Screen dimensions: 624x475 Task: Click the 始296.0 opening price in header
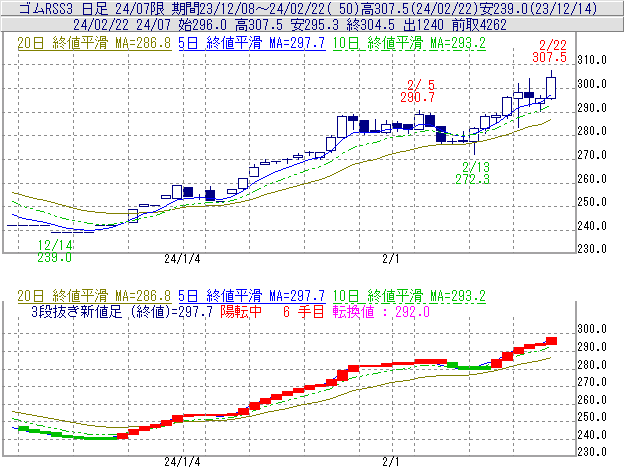[203, 25]
